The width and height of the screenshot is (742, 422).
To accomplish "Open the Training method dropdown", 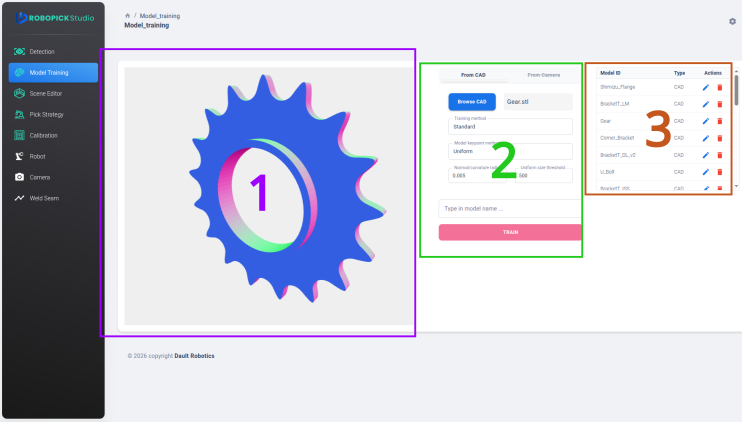I will point(510,126).
